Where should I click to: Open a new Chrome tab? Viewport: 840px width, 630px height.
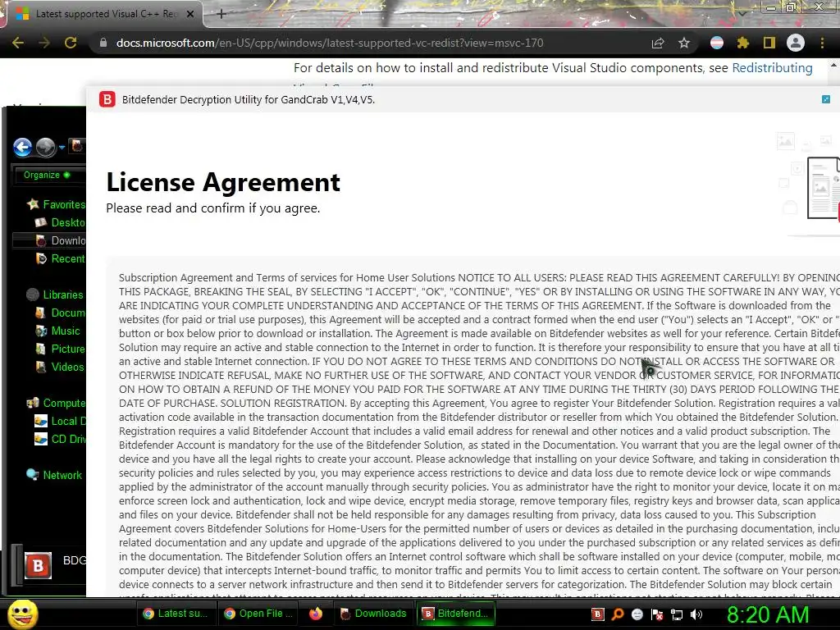coord(221,14)
